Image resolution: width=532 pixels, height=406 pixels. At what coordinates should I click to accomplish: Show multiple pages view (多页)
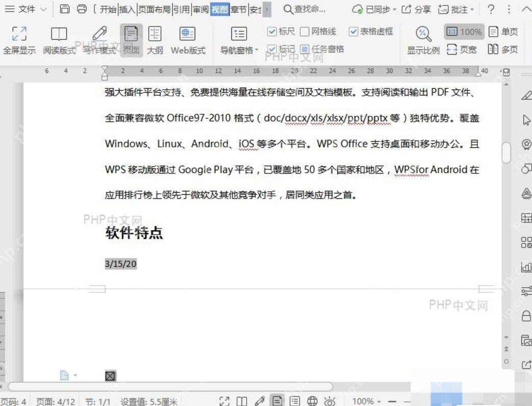click(503, 49)
